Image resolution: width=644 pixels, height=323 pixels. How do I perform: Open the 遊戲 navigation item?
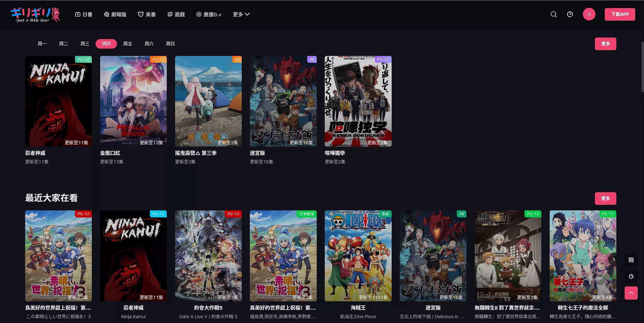176,14
